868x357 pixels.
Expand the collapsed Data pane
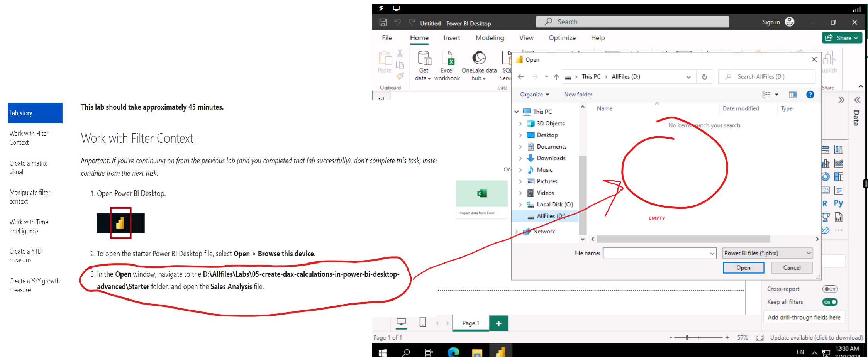857,100
